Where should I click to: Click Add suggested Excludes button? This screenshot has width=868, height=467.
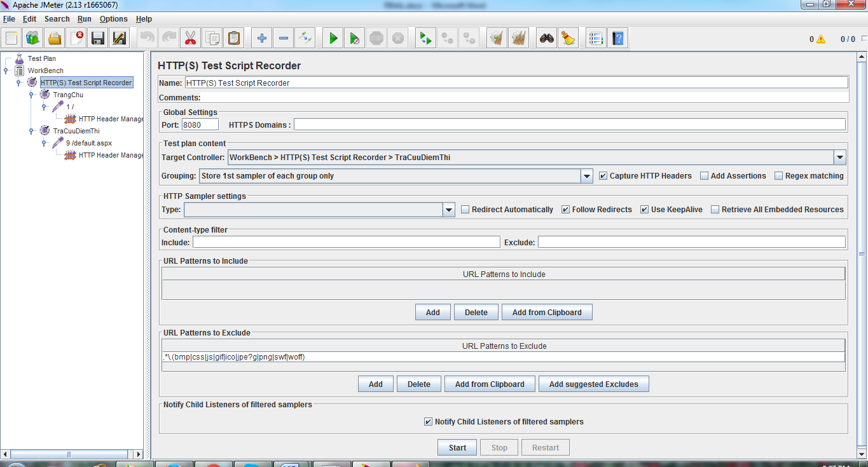(x=594, y=384)
